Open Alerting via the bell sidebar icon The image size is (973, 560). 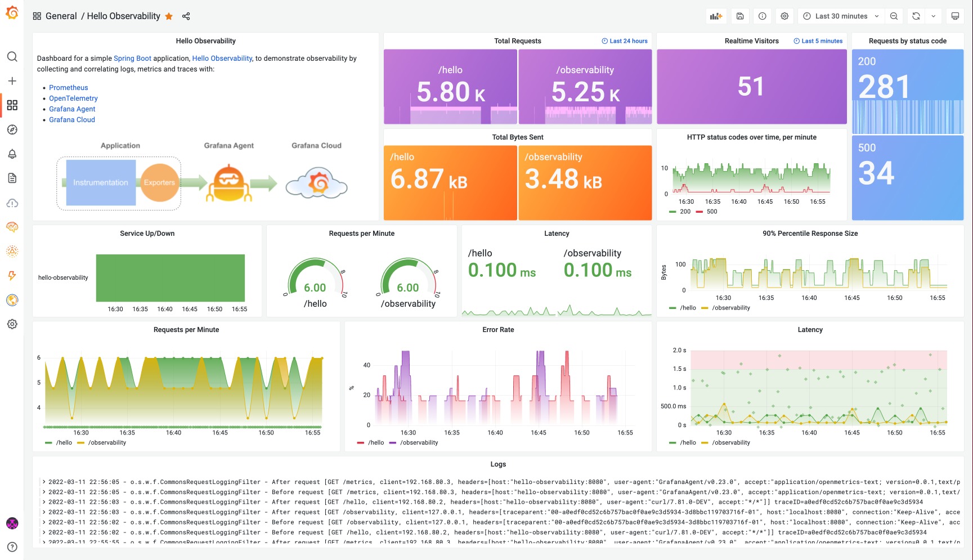pyautogui.click(x=12, y=154)
